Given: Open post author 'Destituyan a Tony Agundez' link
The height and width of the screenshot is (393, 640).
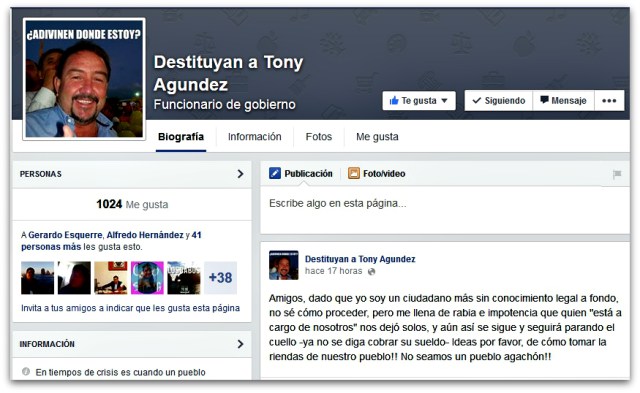Looking at the screenshot, I should tap(360, 259).
